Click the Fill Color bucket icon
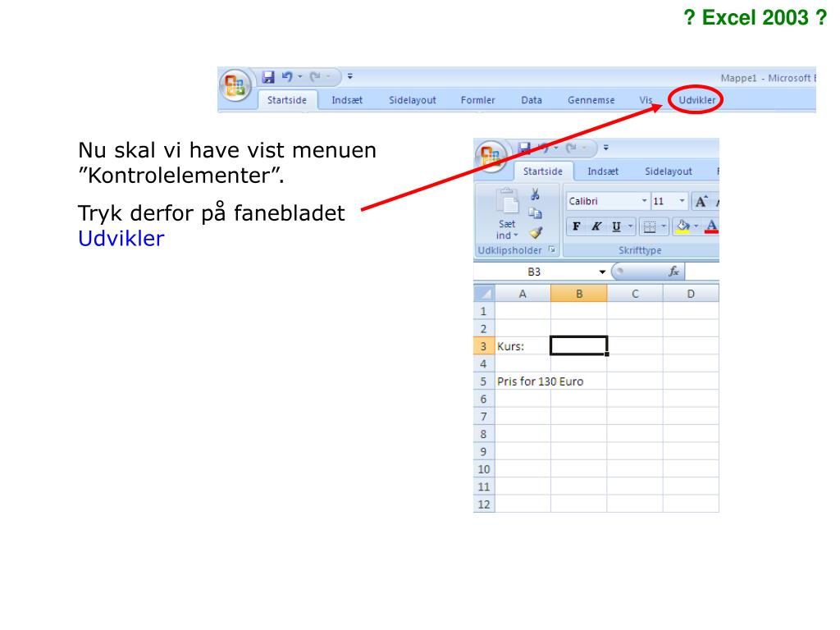This screenshot has width=840, height=630. click(x=682, y=226)
